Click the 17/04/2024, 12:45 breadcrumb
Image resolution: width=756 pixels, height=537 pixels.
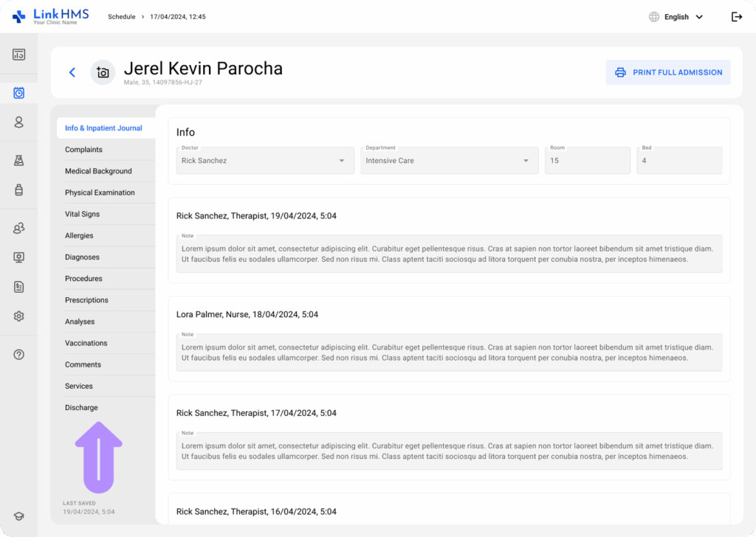coord(178,17)
